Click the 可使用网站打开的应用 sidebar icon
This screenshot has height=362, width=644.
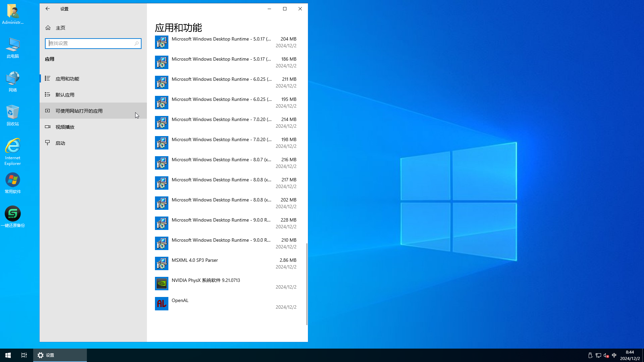[x=48, y=111]
